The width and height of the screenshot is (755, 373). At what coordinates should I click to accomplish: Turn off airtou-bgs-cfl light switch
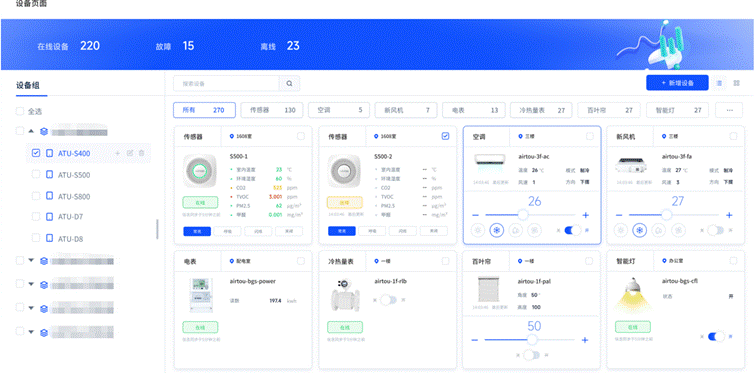tap(716, 336)
